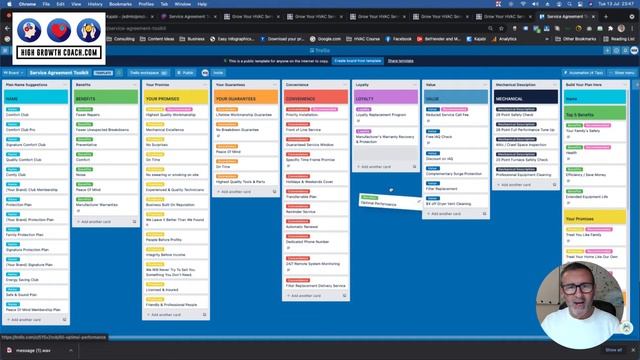The height and width of the screenshot is (360, 640).
Task: Open card template icon in Benefits list
Action: [134, 222]
